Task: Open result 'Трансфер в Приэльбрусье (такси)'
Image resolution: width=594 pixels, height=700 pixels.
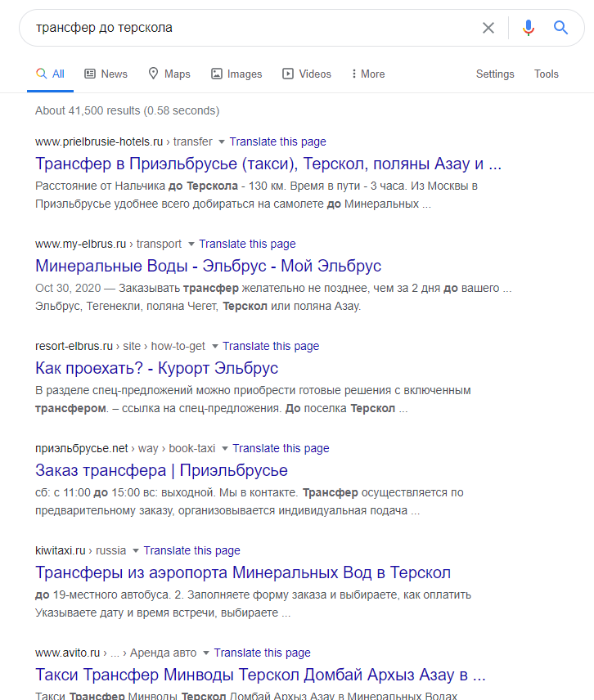Action: click(268, 164)
